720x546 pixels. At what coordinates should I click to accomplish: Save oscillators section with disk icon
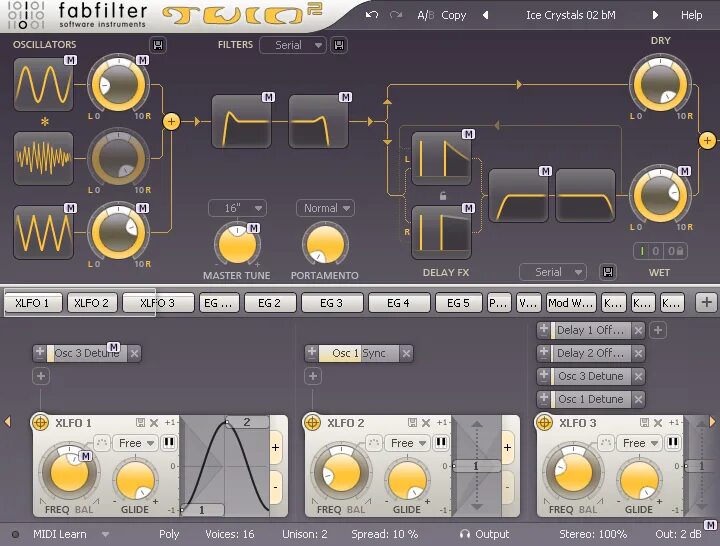coord(158,45)
